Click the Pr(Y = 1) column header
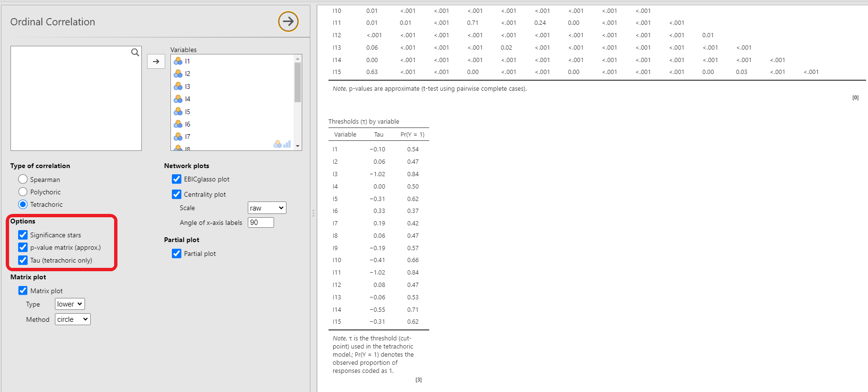The height and width of the screenshot is (392, 868). coord(413,135)
